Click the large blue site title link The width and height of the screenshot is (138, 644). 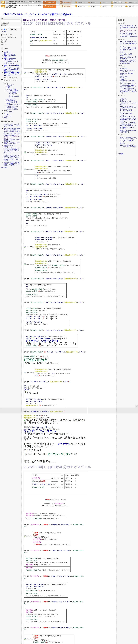pyautogui.click(x=37, y=14)
